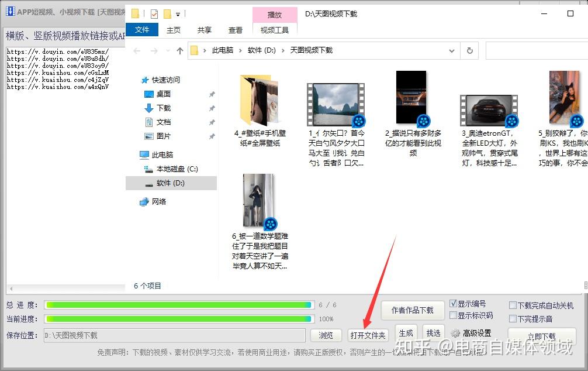The image size is (588, 371).
Task: Click the new folder quick-access icon
Action: click(168, 14)
